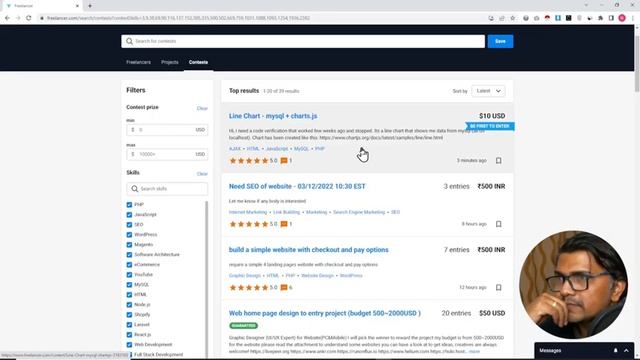Open the comments icon on simple website contest
This screenshot has height=360, width=640.
click(284, 287)
